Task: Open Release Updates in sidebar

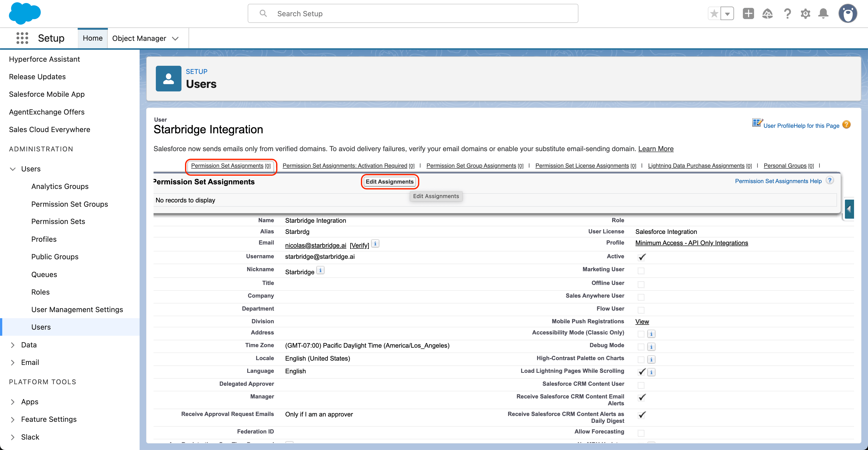Action: (37, 76)
